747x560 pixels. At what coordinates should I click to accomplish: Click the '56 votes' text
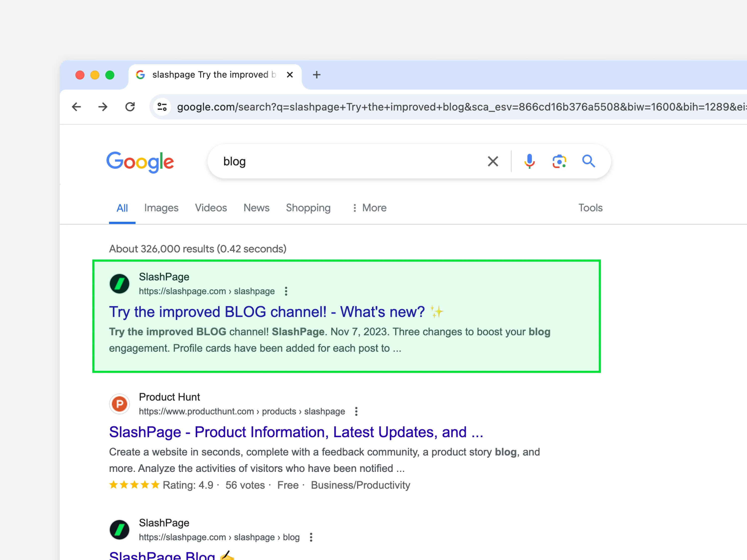(x=245, y=485)
